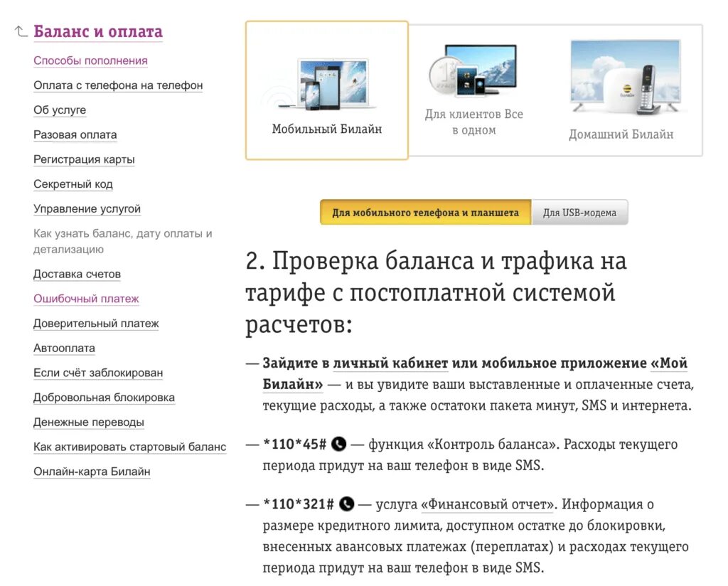Select the Мобильный Билайн tab
This screenshot has height=586, width=728.
pos(327,90)
